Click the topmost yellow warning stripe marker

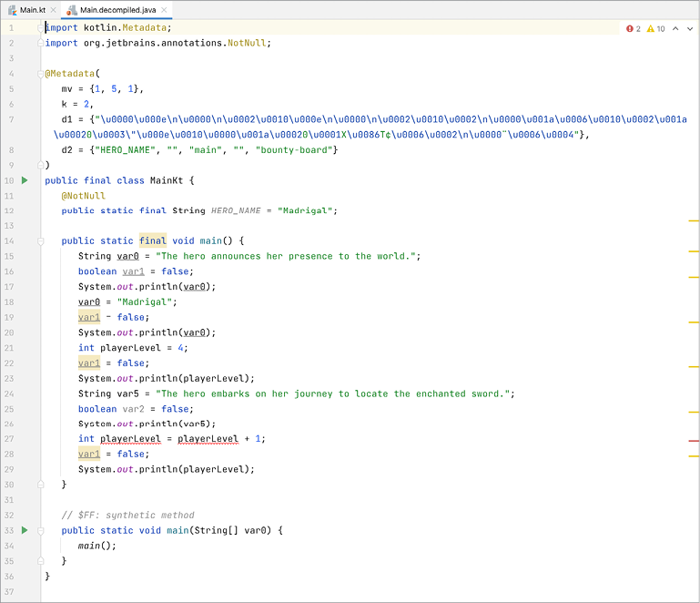tap(694, 220)
